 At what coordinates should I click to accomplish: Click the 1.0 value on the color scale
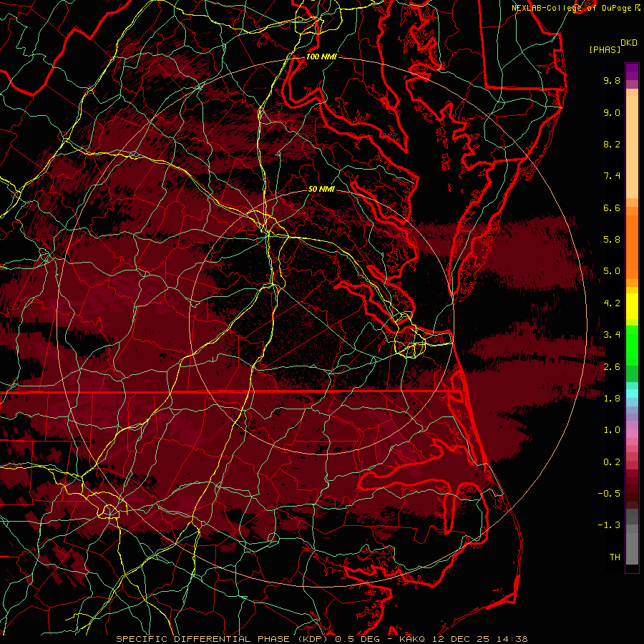612,430
